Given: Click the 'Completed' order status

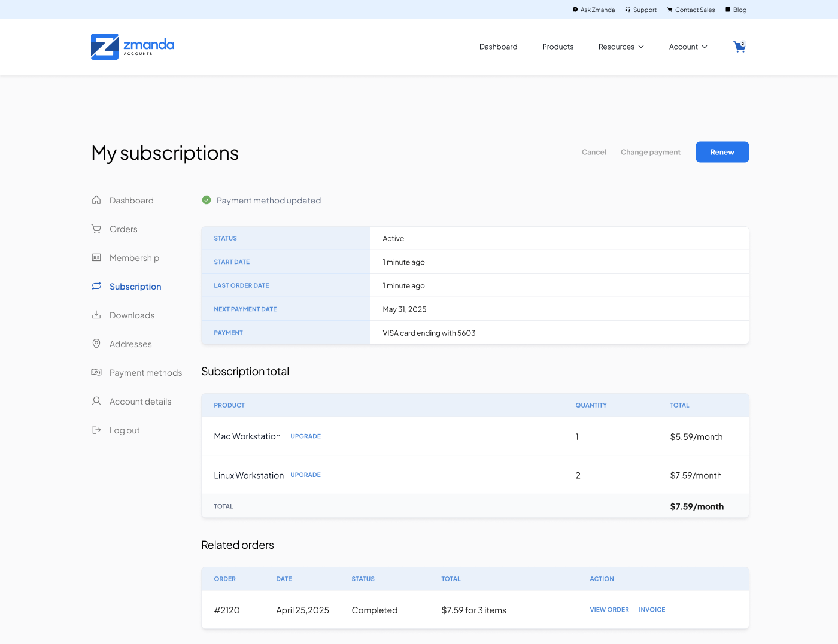Looking at the screenshot, I should click(x=375, y=610).
